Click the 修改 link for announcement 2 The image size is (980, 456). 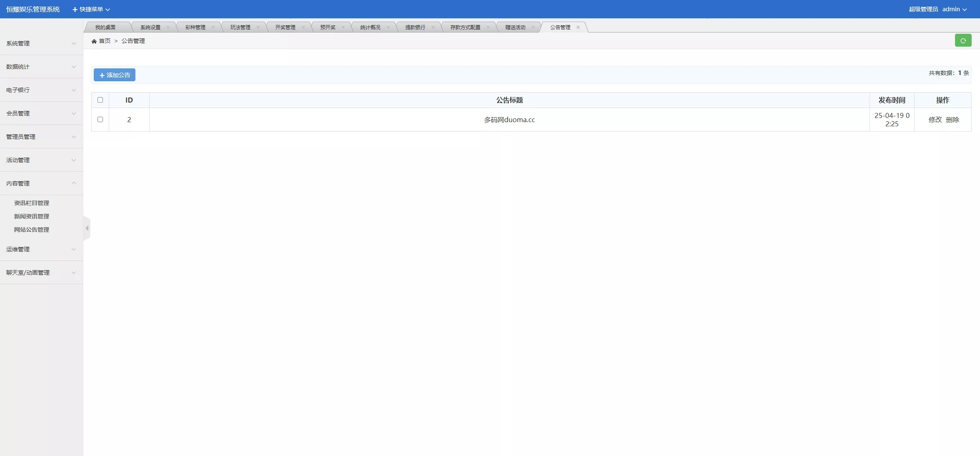click(x=935, y=120)
